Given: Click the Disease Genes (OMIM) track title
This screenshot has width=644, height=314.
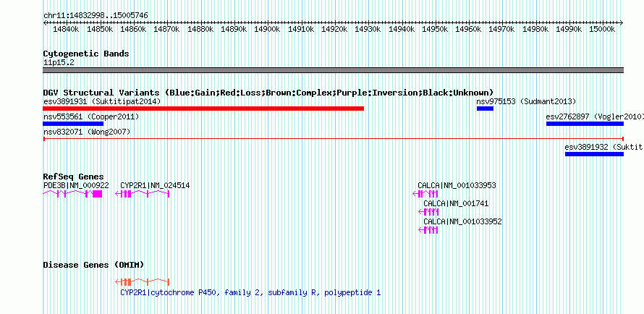Looking at the screenshot, I should coord(93,265).
